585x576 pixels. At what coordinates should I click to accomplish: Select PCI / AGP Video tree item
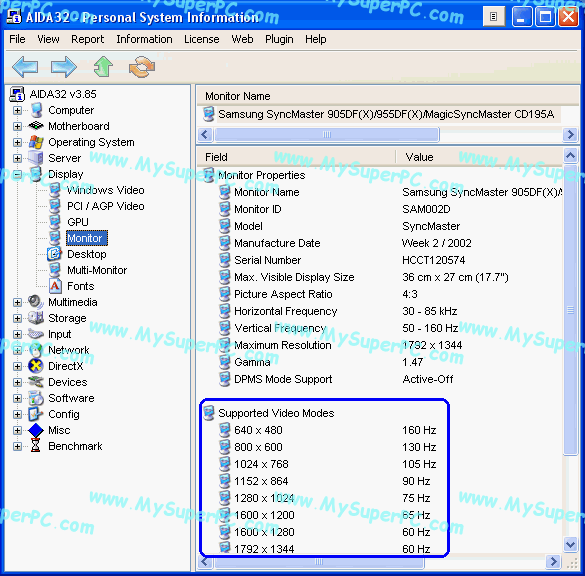pyautogui.click(x=106, y=206)
